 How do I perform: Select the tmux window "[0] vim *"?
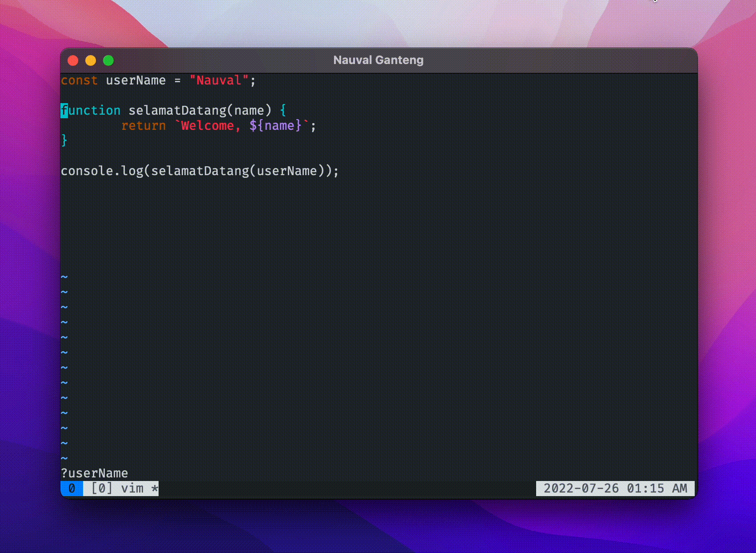click(124, 489)
